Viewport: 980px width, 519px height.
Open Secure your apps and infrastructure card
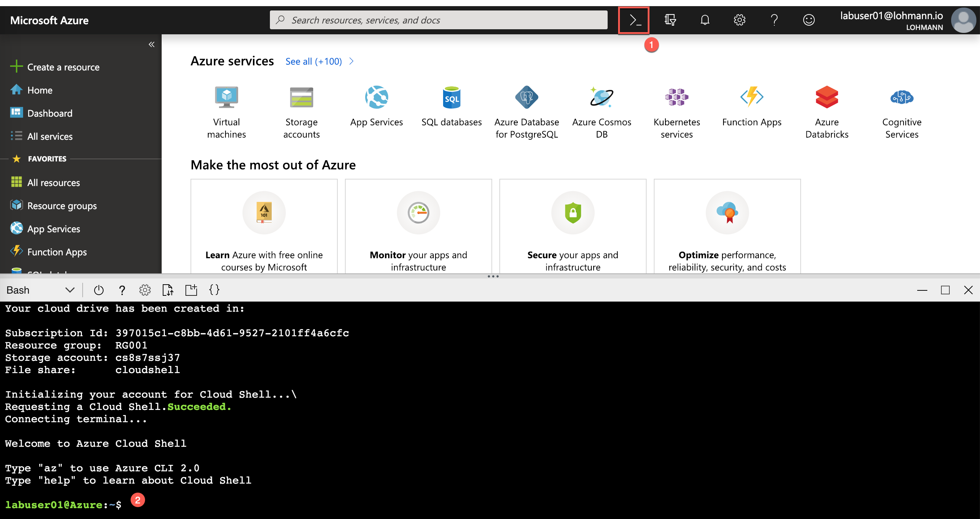click(573, 227)
